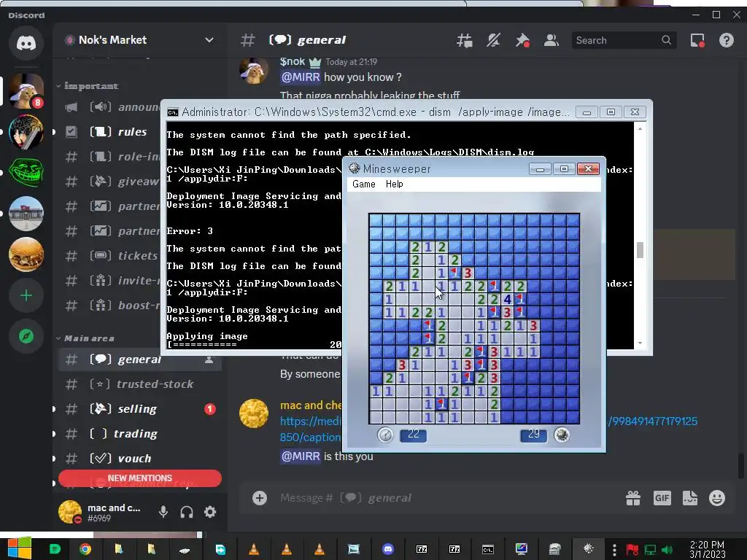The width and height of the screenshot is (747, 560).
Task: Click taskbar clock 2:20 PM
Action: pos(707,549)
